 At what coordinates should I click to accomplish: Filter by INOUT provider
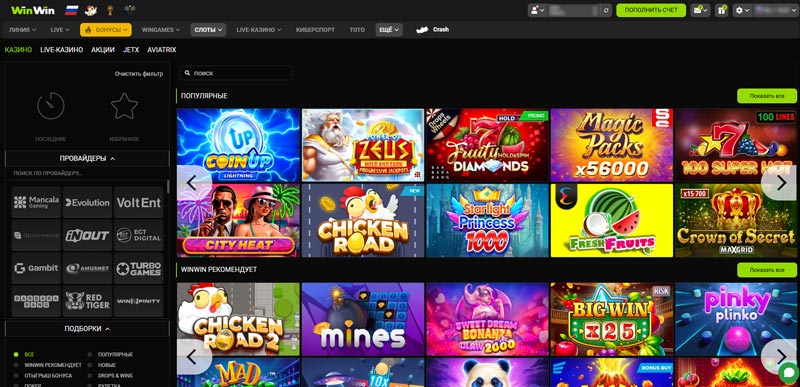pos(87,235)
